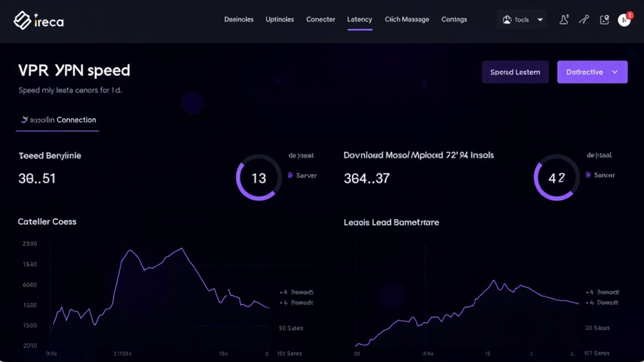Click the Server icon beside the 13 gauge
This screenshot has width=644, height=362.
click(290, 175)
